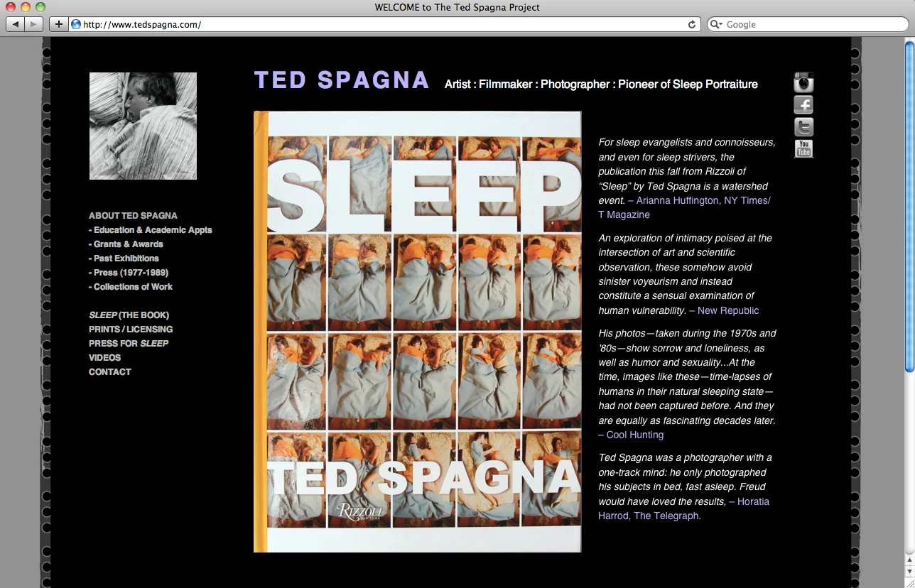The height and width of the screenshot is (588, 915).
Task: Open ABOUT TED SPAGNA page
Action: (x=133, y=215)
